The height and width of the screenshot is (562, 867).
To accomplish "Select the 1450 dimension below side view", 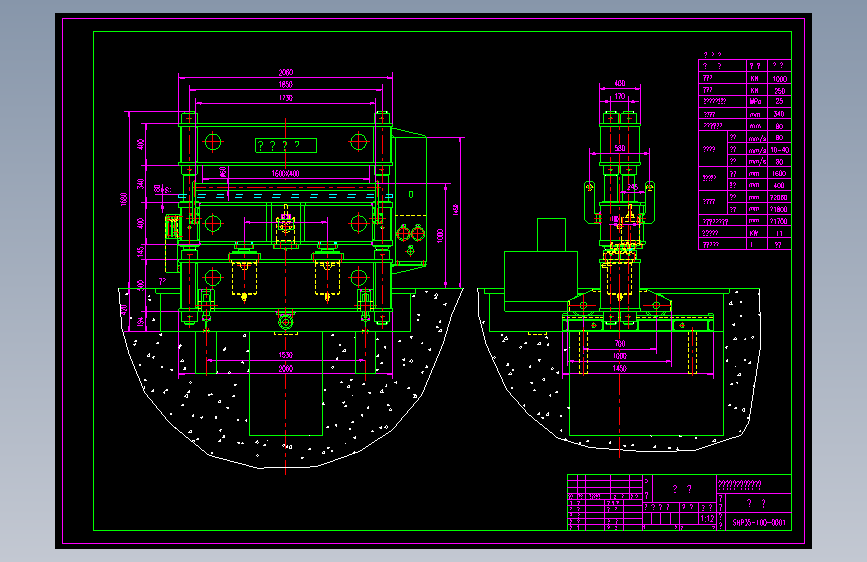I will (620, 368).
